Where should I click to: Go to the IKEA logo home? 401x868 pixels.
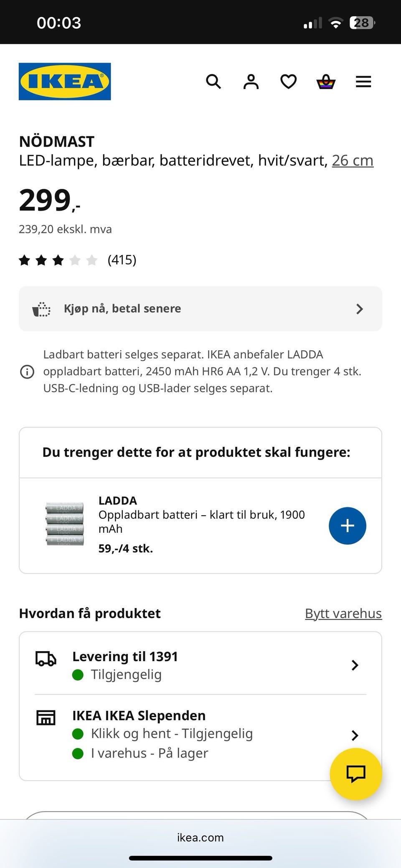(65, 81)
